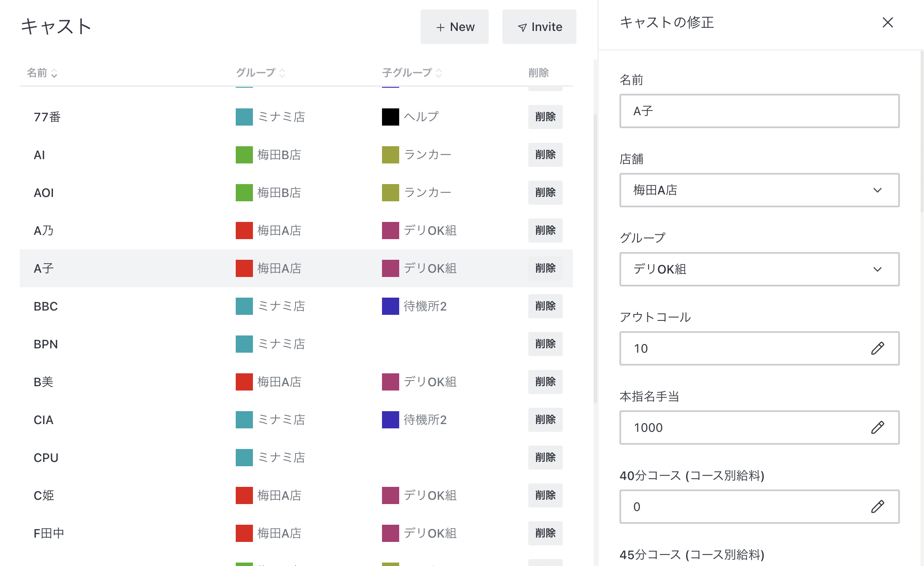Close the キャストの修正 panel
The height and width of the screenshot is (566, 924).
click(887, 22)
